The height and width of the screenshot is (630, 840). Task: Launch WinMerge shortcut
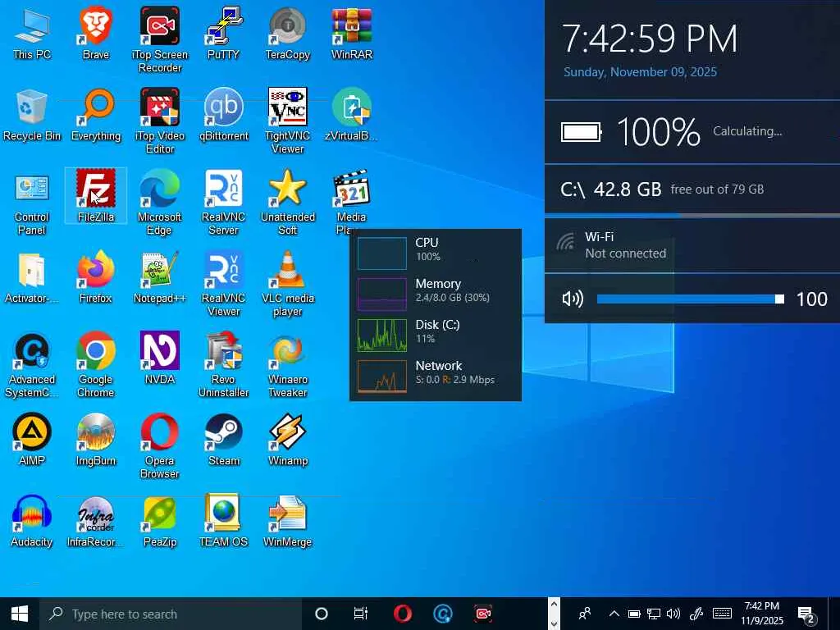[x=288, y=521]
